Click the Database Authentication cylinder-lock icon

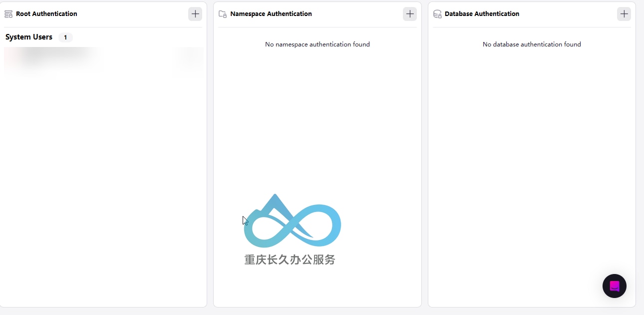coord(437,14)
